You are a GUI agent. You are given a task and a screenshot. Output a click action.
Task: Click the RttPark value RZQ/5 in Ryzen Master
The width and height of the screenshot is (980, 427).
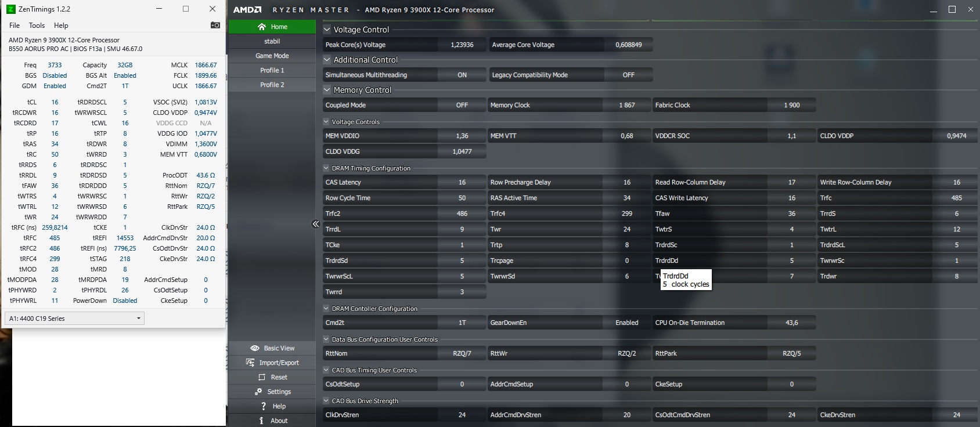pos(792,353)
